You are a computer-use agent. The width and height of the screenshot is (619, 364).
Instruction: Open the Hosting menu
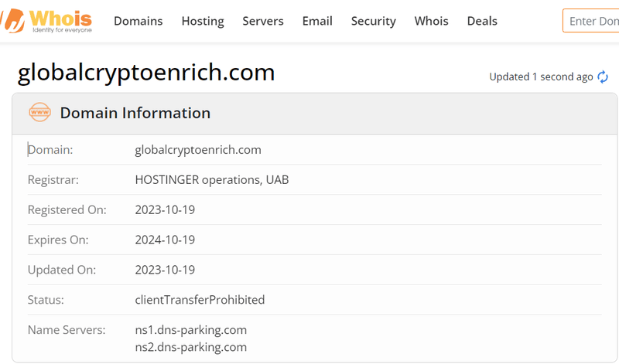tap(203, 21)
